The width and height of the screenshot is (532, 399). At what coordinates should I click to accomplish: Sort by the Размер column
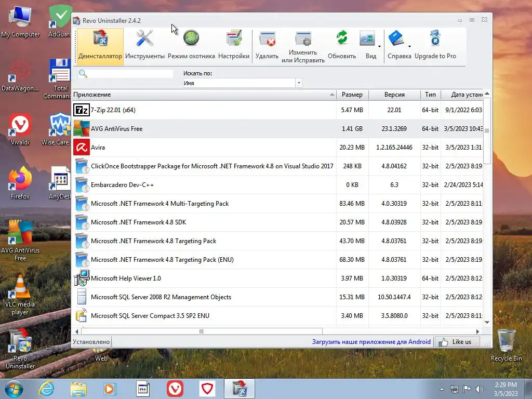352,95
